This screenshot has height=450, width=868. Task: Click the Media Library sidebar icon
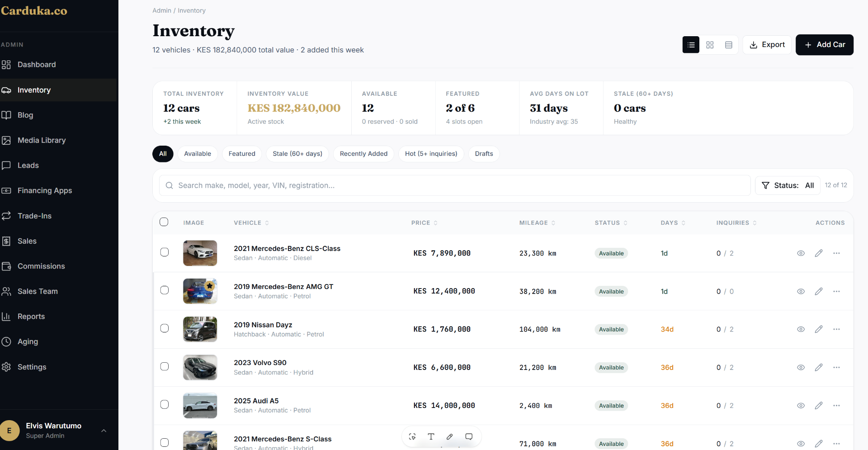(6, 140)
